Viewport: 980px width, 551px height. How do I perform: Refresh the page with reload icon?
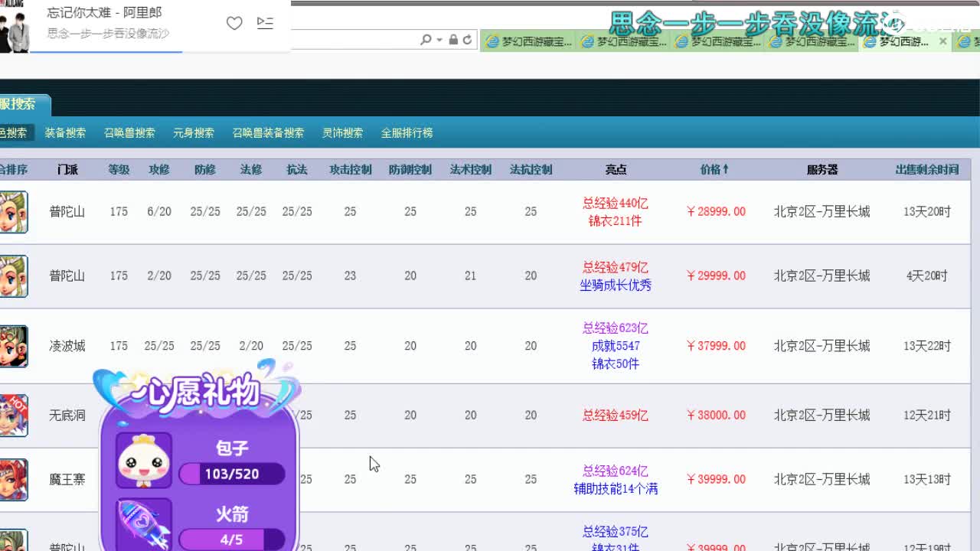pos(467,40)
